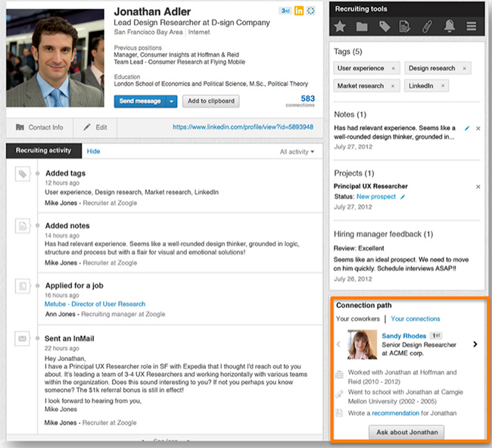Click the bell reminder icon
Viewport: 492px width, 448px height.
pyautogui.click(x=450, y=27)
